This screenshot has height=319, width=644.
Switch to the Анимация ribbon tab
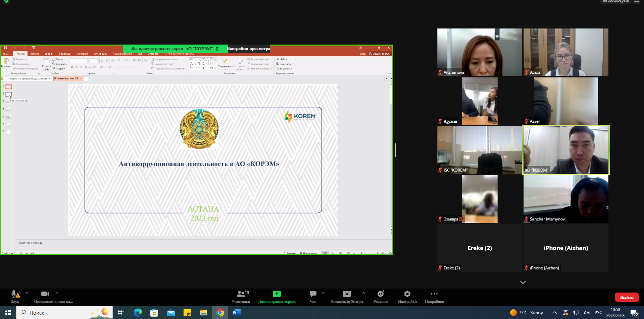click(x=82, y=54)
